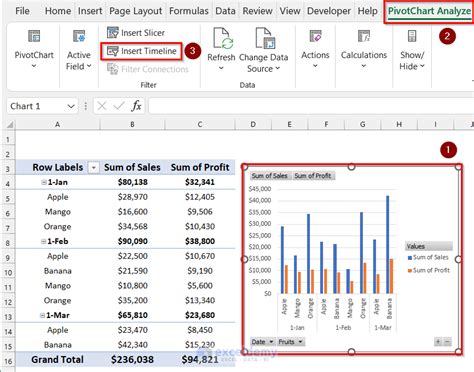Click the Values legend field button
The width and height of the screenshot is (474, 372).
click(x=429, y=246)
